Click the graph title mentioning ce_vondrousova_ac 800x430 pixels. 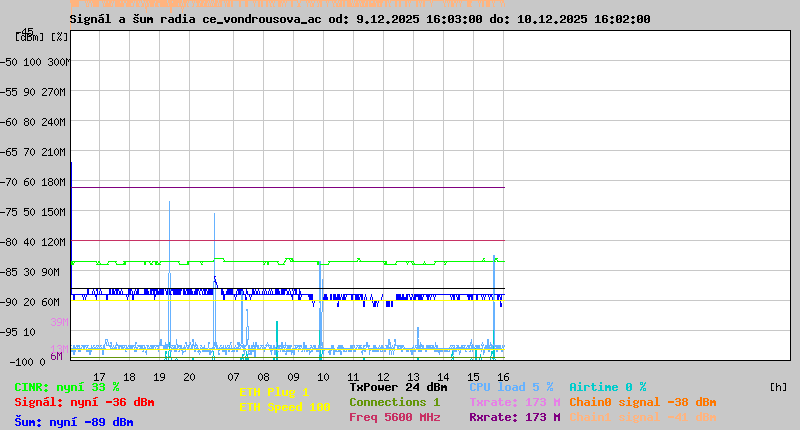point(360,19)
